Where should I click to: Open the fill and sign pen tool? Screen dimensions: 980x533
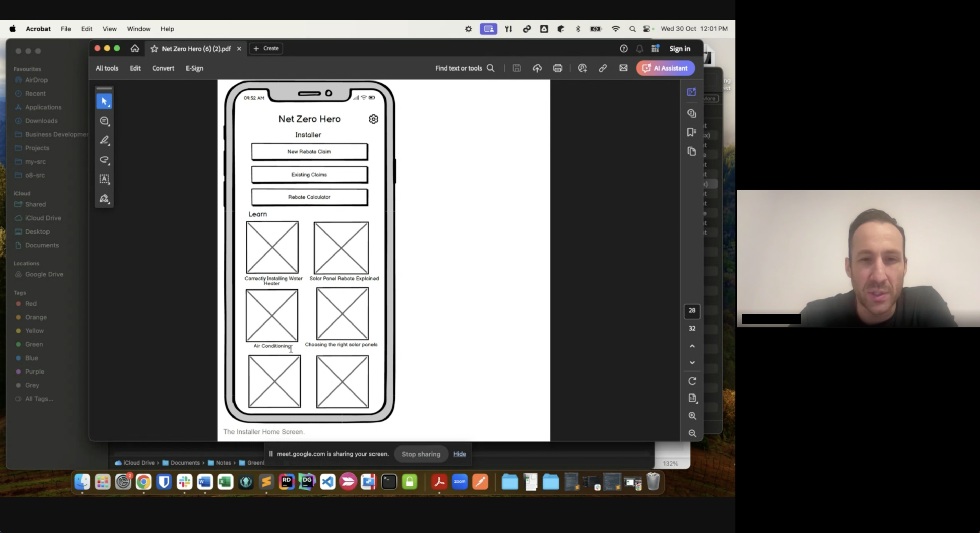pyautogui.click(x=104, y=199)
